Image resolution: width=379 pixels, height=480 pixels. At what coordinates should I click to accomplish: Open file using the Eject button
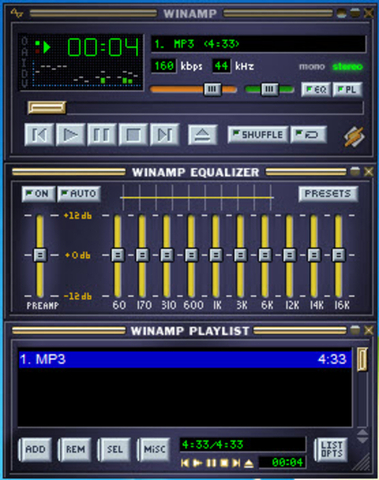[203, 135]
